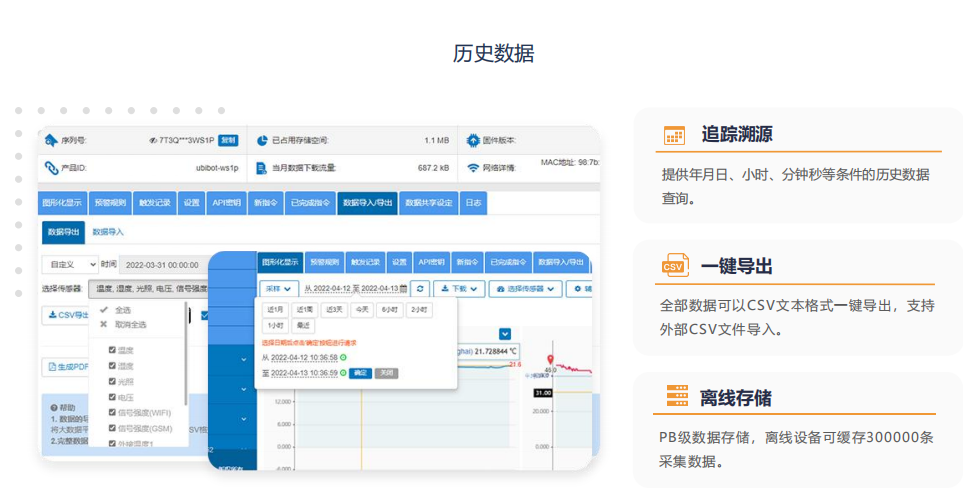The image size is (963, 504).
Task: Click the calendar icon after the 2022-04-13 range
Action: tap(403, 289)
